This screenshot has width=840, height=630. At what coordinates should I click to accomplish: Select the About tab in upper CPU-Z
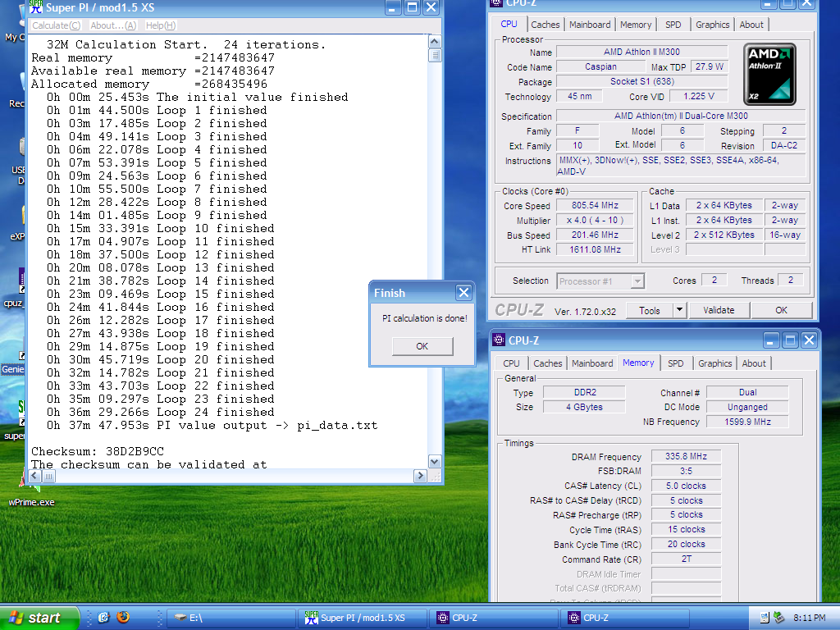click(x=751, y=25)
